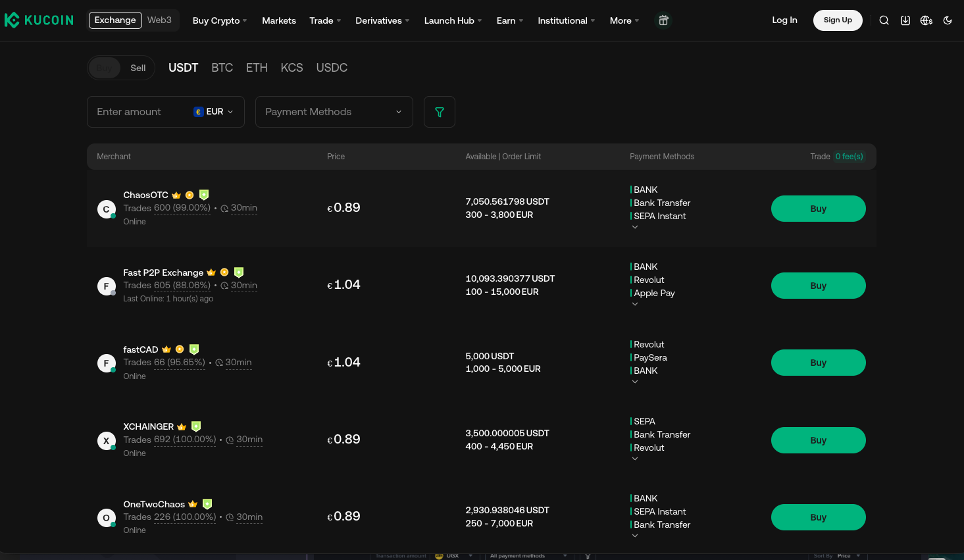Select BTC coin tab
Screen dimensions: 964x560
(x=222, y=68)
